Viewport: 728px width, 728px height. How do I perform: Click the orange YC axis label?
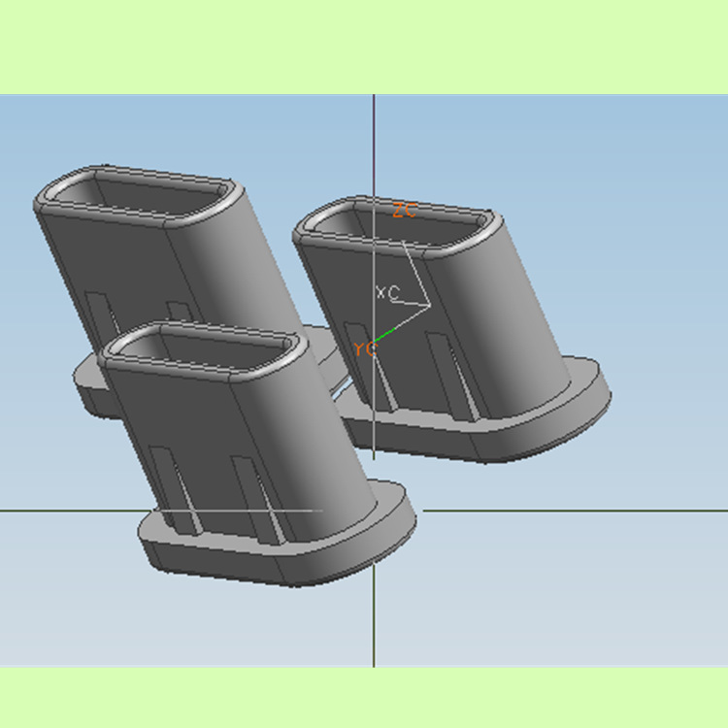click(x=364, y=348)
